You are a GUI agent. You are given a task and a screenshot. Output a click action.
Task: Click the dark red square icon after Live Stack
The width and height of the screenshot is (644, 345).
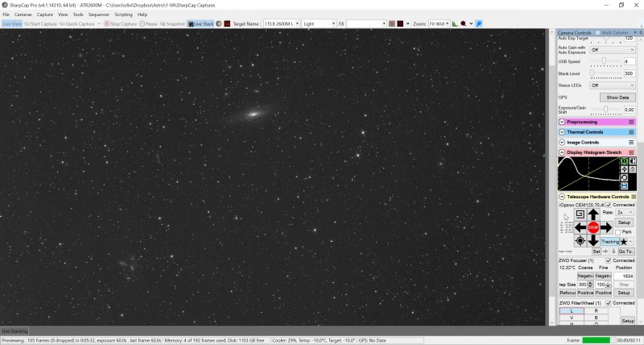tap(227, 24)
